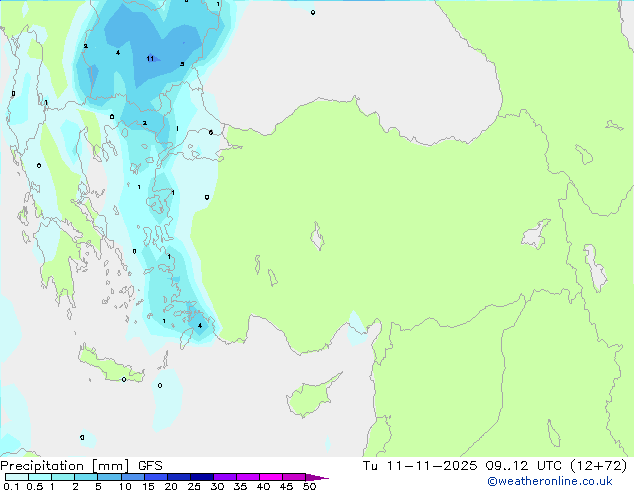Click the 20–25 mm legend swatch

pyautogui.click(x=178, y=477)
